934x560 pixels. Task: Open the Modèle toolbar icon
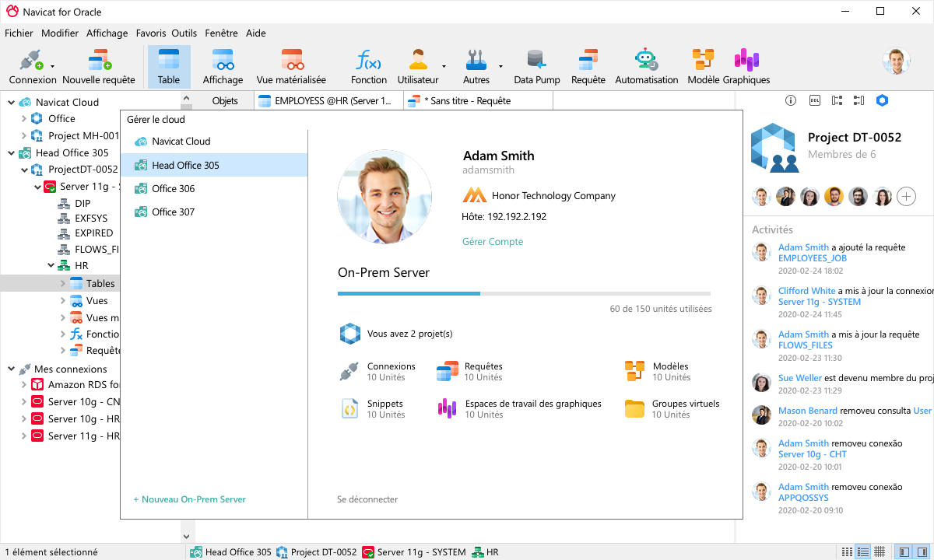point(704,67)
